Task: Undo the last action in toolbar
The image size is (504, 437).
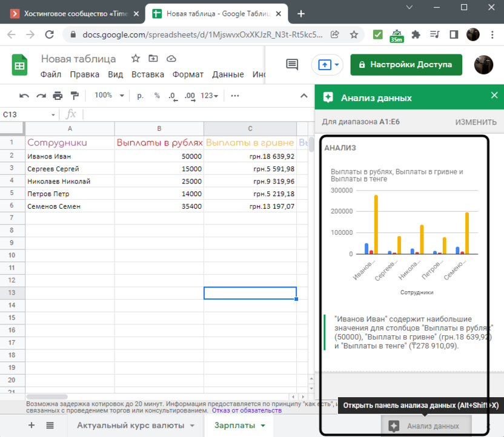Action: (x=24, y=96)
